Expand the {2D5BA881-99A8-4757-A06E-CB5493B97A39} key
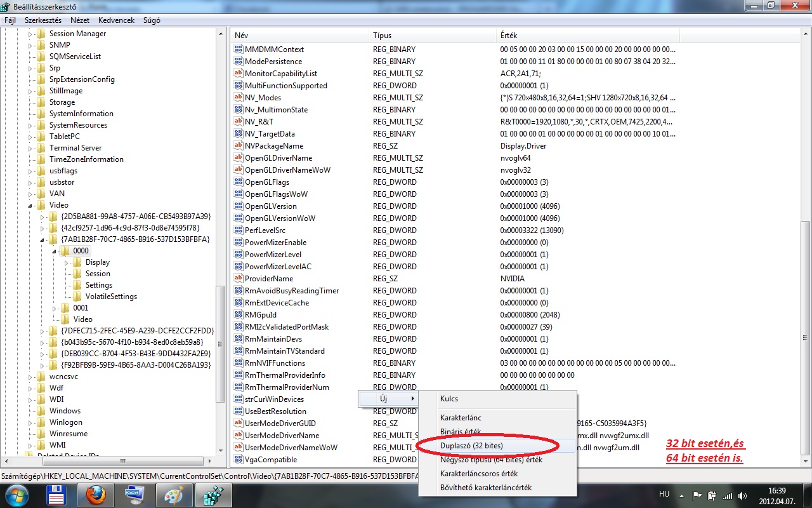The image size is (812, 508). point(43,217)
